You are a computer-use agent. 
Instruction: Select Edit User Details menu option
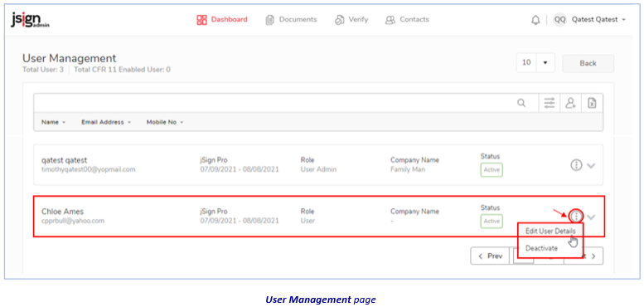pyautogui.click(x=550, y=231)
